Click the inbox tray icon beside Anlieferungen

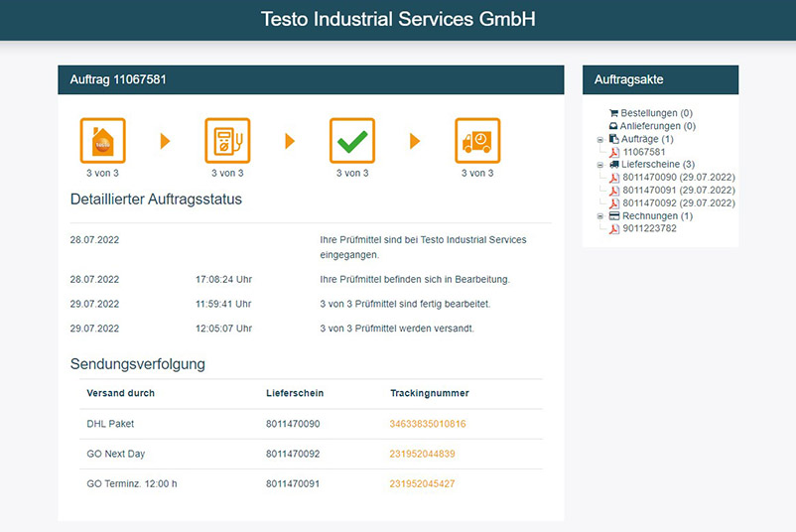613,126
